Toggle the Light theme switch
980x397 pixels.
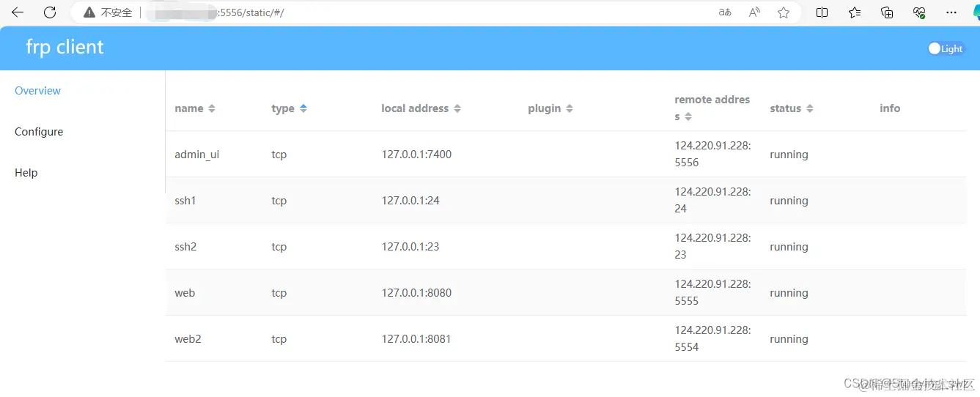click(946, 48)
